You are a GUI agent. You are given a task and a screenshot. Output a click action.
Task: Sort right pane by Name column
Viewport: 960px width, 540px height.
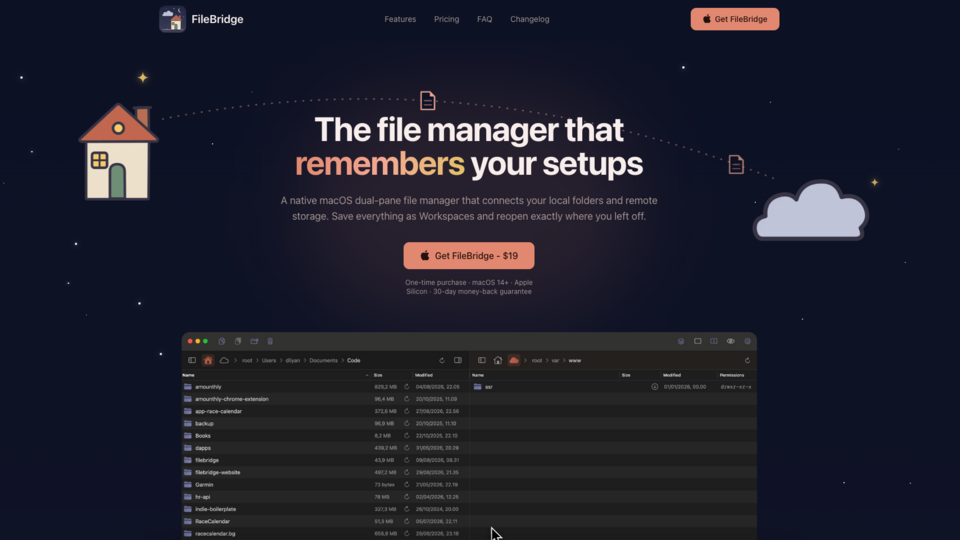click(478, 375)
